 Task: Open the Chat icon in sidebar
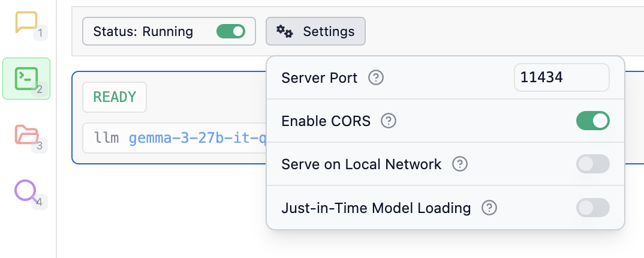(x=26, y=22)
